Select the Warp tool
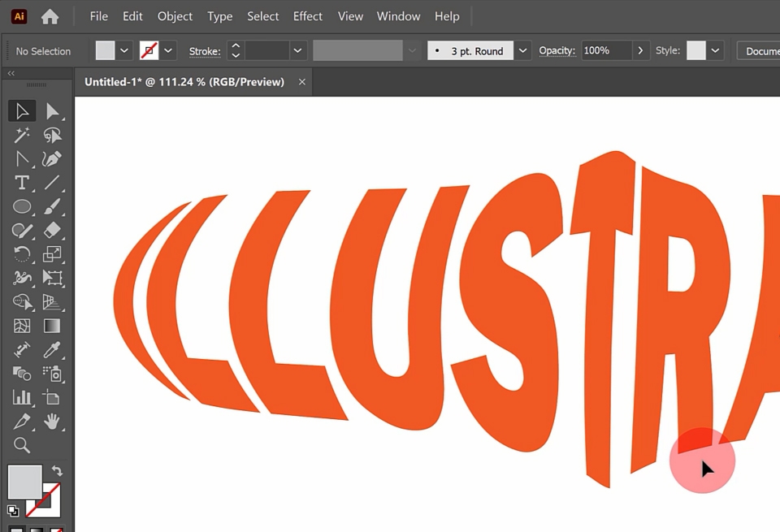780x532 pixels. [22, 278]
